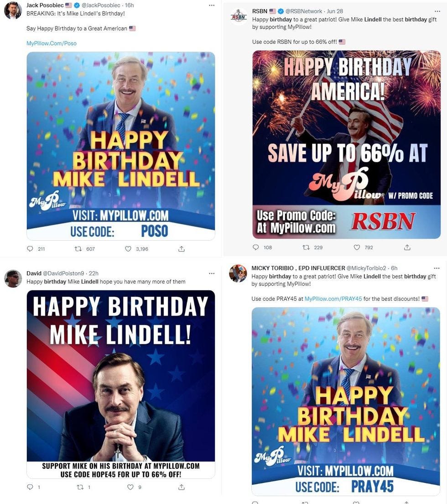447x504 pixels.
Task: Open more options on Jack Posobiec's tweet
Action: [x=212, y=5]
